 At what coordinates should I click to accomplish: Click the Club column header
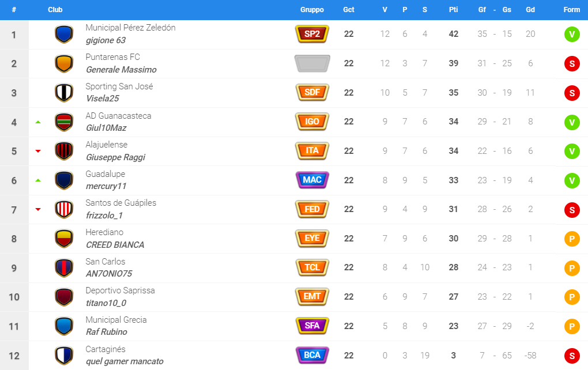pyautogui.click(x=55, y=10)
